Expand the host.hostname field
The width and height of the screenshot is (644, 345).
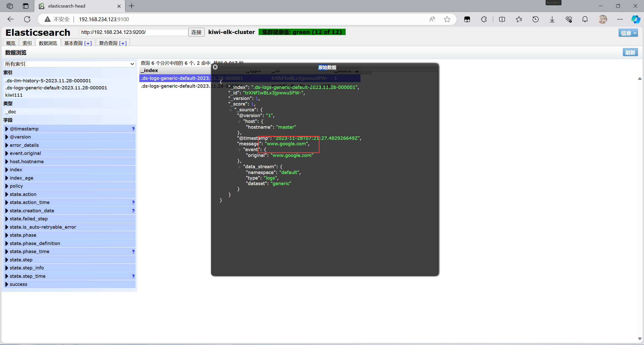pos(26,161)
